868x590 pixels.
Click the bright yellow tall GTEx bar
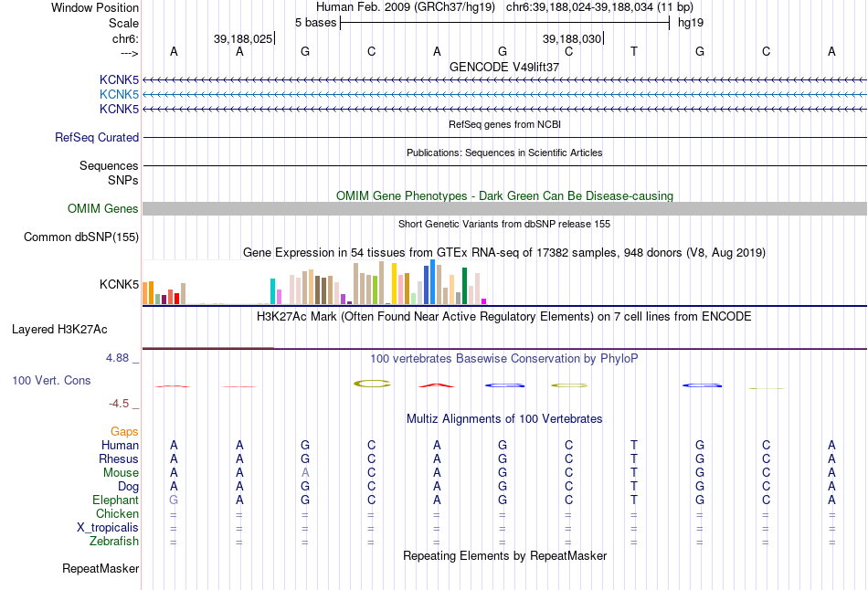pyautogui.click(x=394, y=284)
